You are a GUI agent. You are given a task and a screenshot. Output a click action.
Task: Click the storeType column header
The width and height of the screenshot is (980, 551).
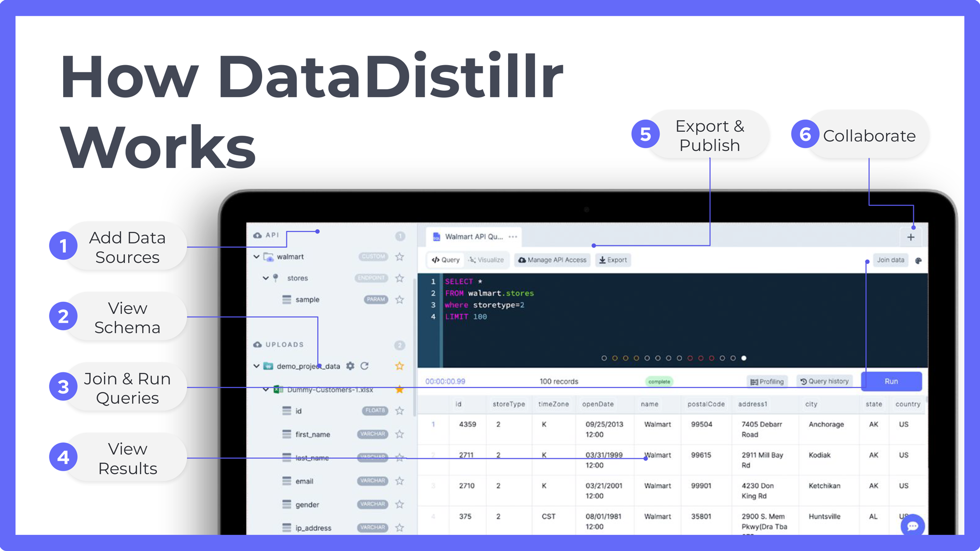(x=509, y=404)
